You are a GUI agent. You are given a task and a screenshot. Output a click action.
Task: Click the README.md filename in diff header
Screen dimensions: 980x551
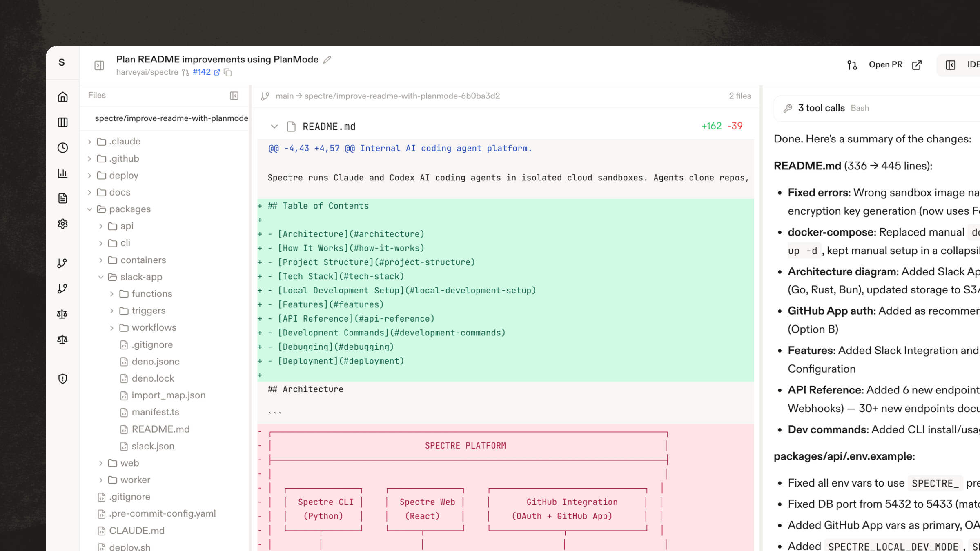[x=329, y=127]
